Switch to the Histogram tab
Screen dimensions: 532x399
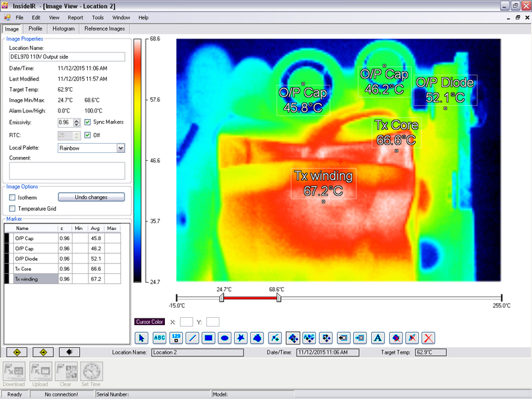63,29
